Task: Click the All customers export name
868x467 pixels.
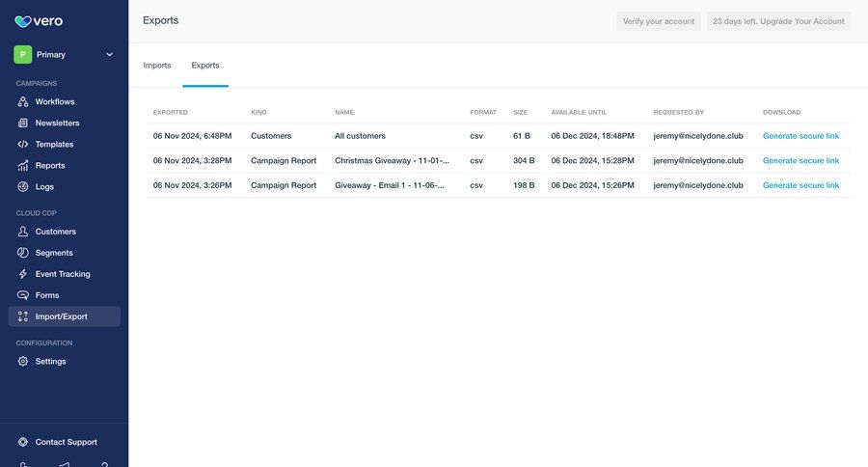Action: point(361,136)
